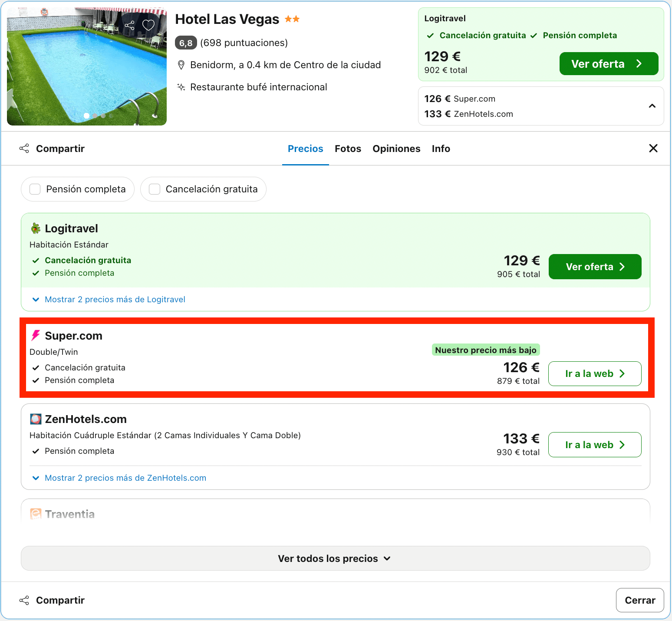The height and width of the screenshot is (621, 672).
Task: Click the Hotel Las Vegas title
Action: [227, 19]
